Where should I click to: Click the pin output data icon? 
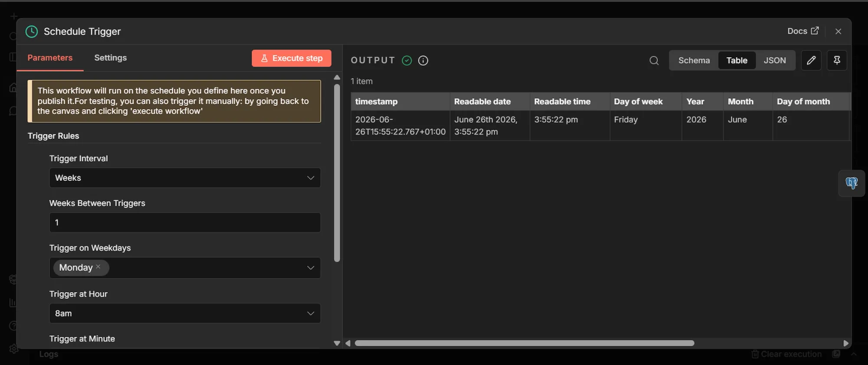837,60
